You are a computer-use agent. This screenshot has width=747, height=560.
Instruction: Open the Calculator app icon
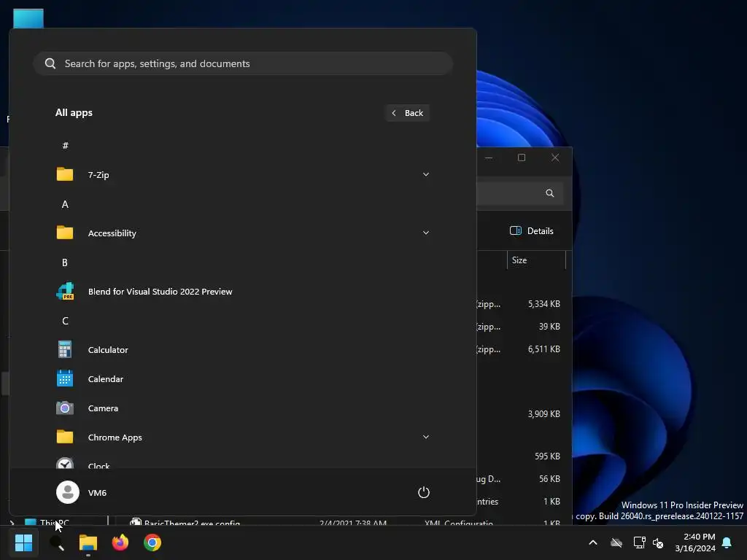(x=65, y=349)
